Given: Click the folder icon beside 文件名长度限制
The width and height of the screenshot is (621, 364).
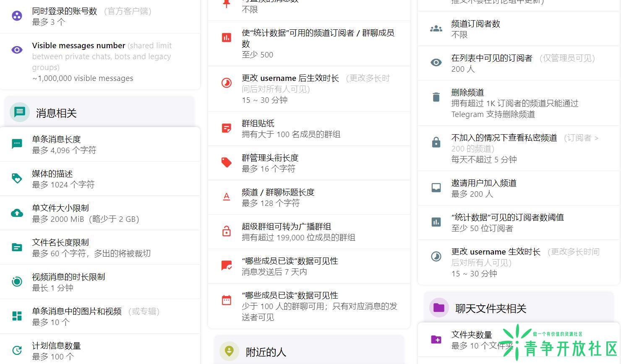Looking at the screenshot, I should point(17,247).
